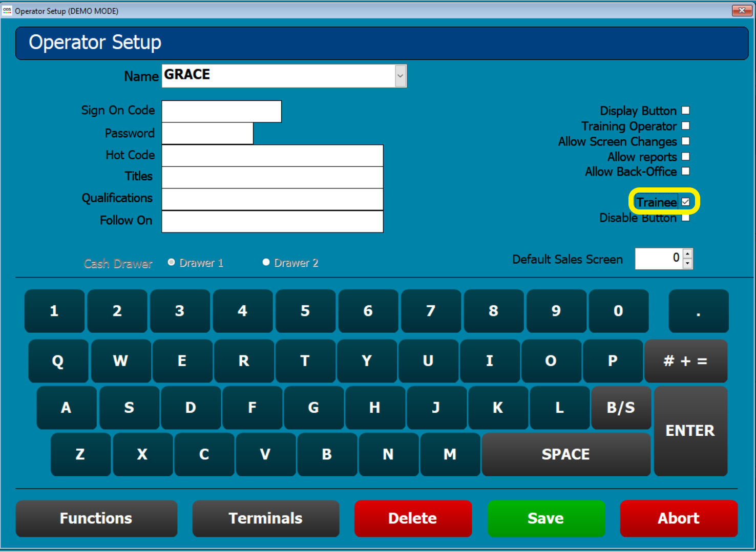Select the Drawer 1 radio button
This screenshot has width=756, height=552.
tap(172, 262)
